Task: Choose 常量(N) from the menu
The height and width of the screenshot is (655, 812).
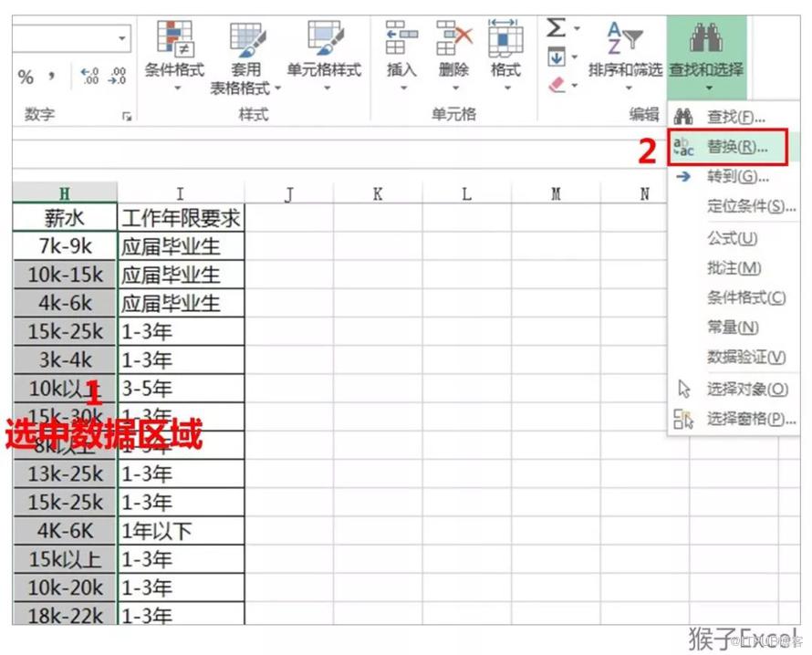Action: tap(733, 327)
